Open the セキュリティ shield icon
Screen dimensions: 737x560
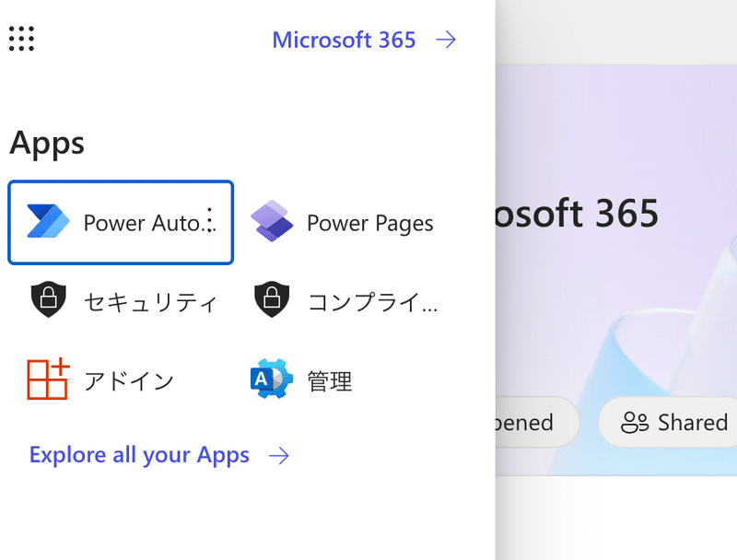coord(49,299)
